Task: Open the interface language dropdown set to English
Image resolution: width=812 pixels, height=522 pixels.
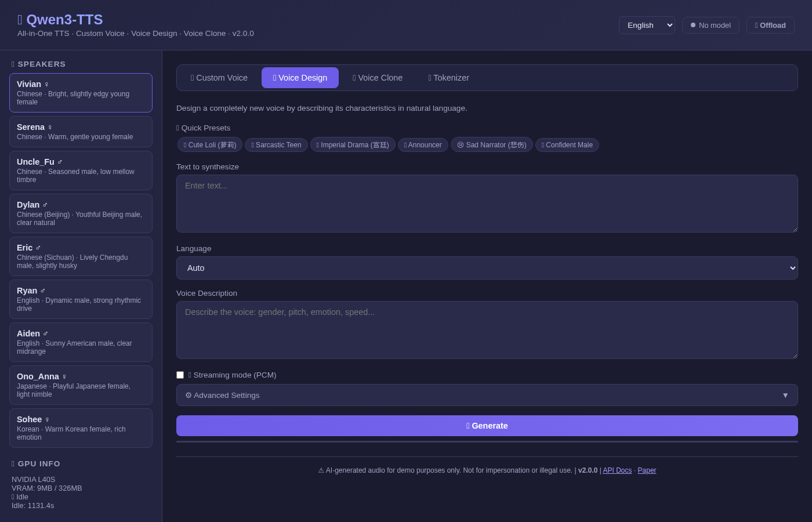Action: 647,25
